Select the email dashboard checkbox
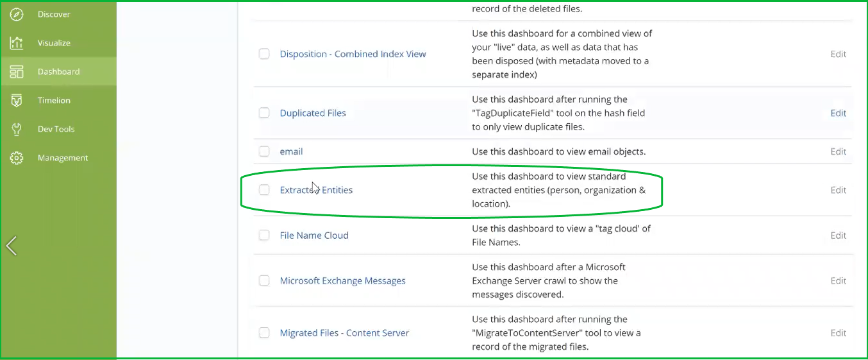 [264, 151]
